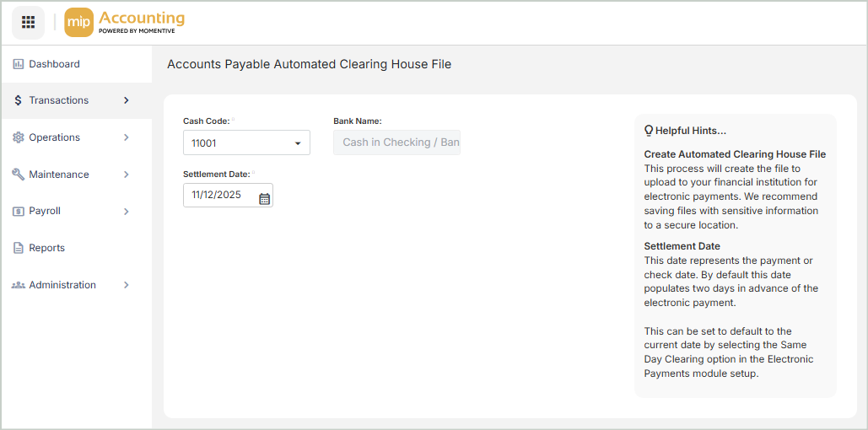Click the Operations gear icon

tap(18, 137)
